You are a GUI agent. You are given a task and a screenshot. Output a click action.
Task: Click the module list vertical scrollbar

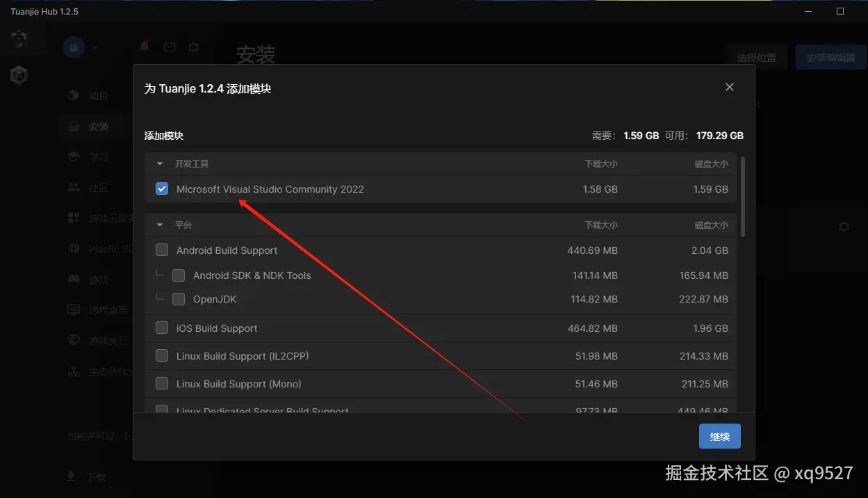point(743,197)
